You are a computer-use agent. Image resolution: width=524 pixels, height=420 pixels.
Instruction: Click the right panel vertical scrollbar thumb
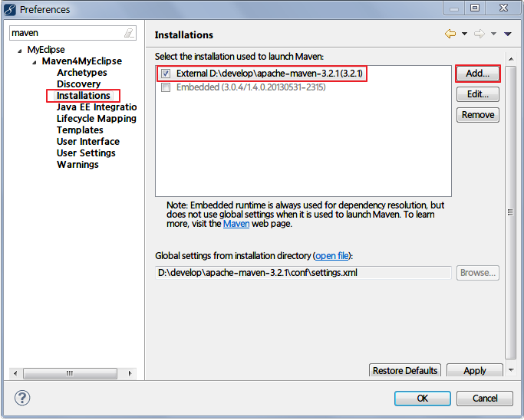(510, 212)
